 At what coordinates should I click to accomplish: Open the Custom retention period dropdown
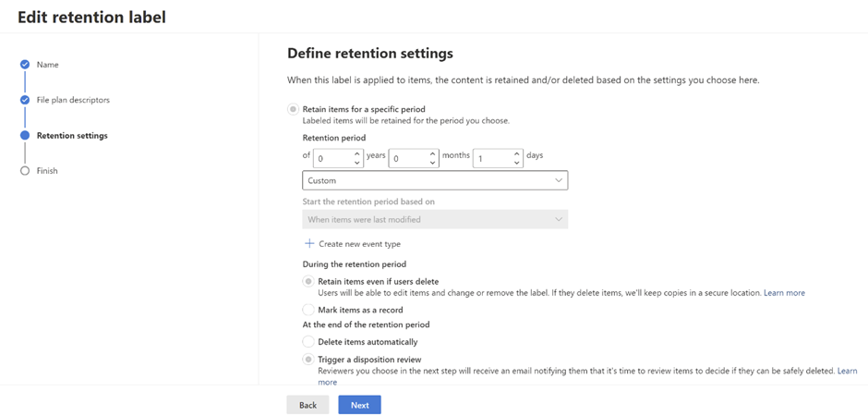(434, 180)
